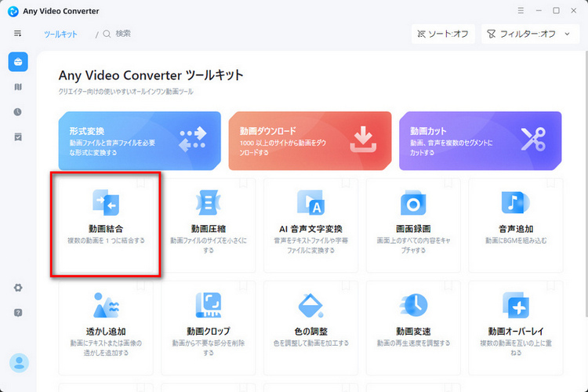The height and width of the screenshot is (392, 588).
Task: Open the hamburger menu in title bar
Action: 521,10
